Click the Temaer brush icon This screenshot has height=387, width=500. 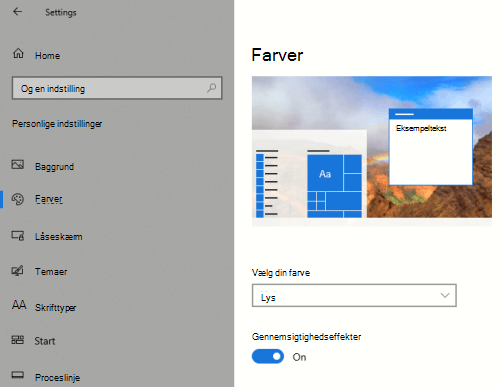pyautogui.click(x=18, y=271)
